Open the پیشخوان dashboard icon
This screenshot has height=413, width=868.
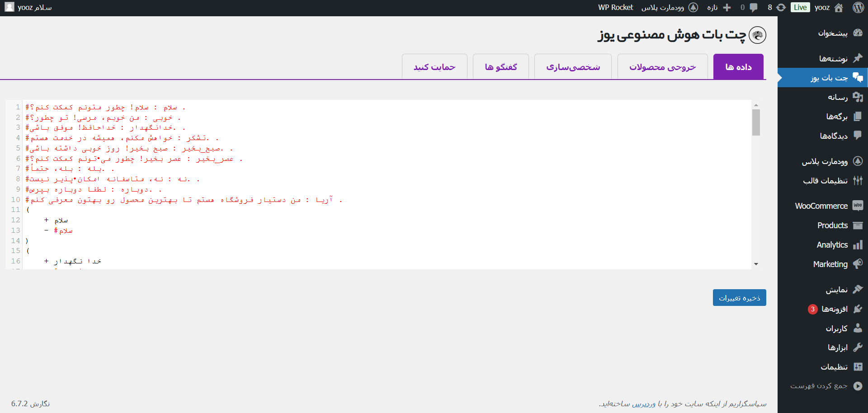(858, 33)
